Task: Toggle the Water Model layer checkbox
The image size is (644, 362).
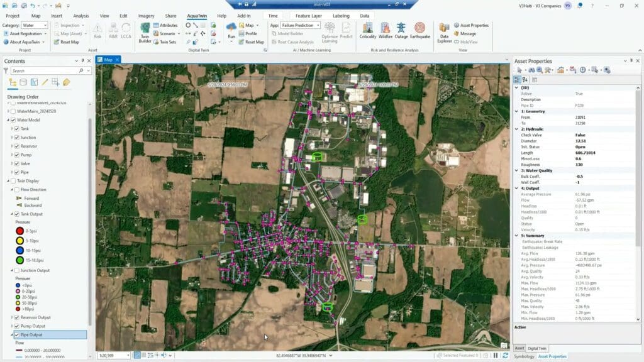Action: coord(13,120)
